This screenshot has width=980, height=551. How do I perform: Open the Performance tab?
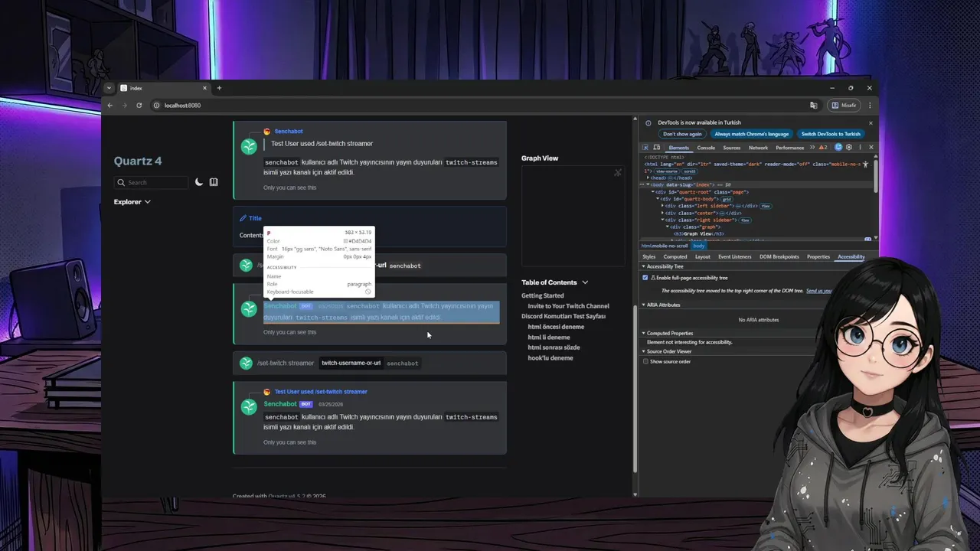coord(789,148)
